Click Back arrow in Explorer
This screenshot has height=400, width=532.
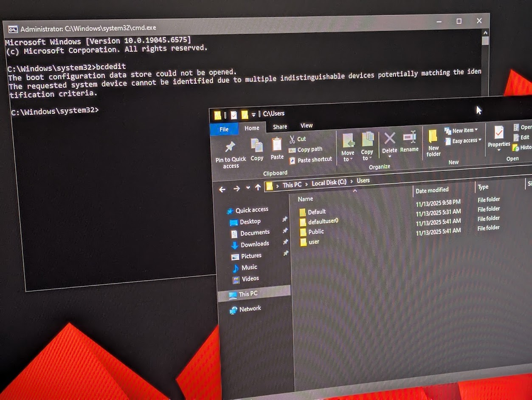point(222,189)
